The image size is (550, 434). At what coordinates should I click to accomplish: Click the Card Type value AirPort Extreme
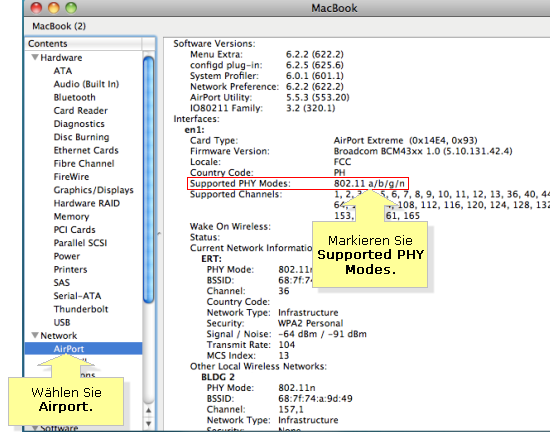[405, 140]
